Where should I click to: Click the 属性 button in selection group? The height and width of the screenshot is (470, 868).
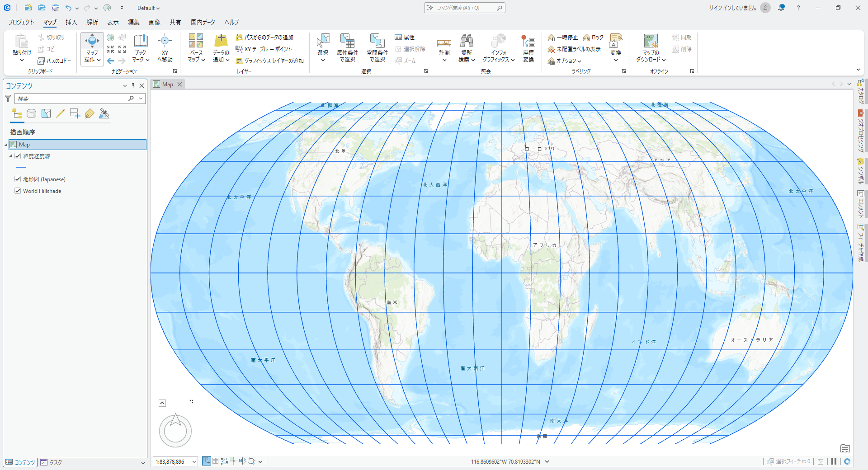pos(405,38)
